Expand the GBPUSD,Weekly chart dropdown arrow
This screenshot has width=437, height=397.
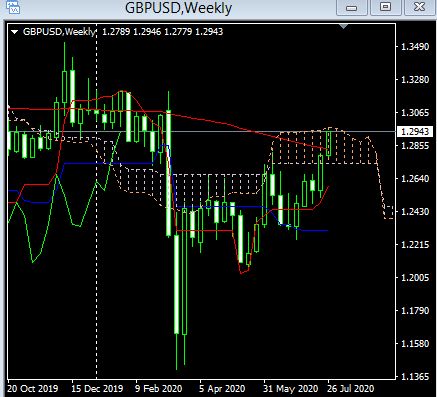14,32
